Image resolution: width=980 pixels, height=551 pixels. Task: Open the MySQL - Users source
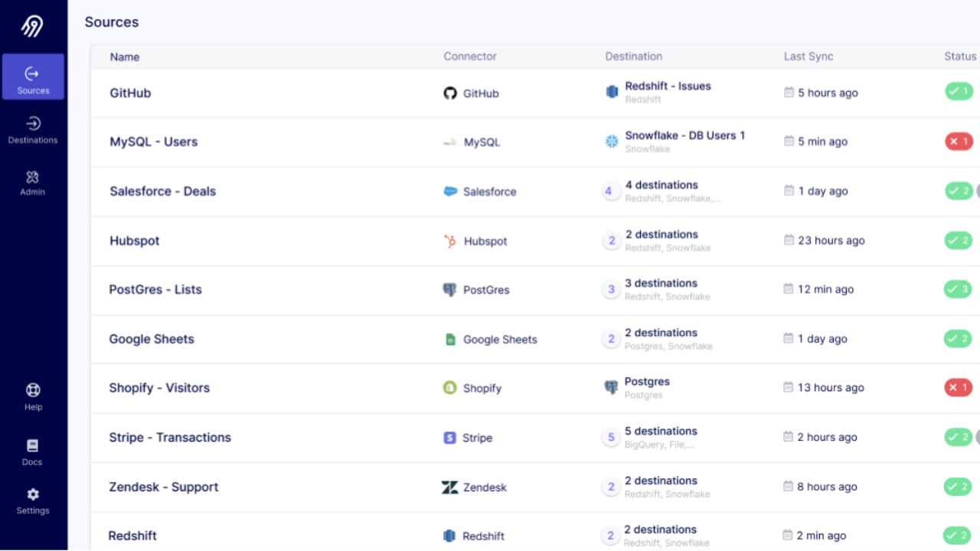pyautogui.click(x=154, y=142)
